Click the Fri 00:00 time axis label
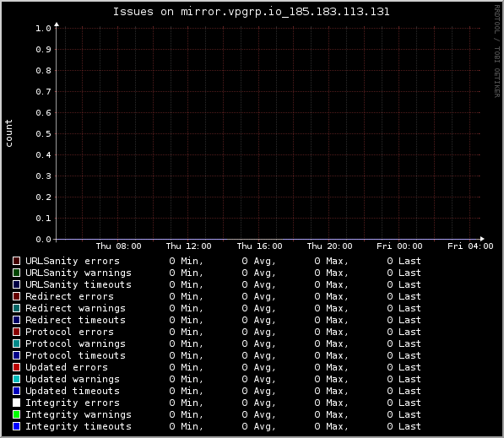Image resolution: width=504 pixels, height=438 pixels. (x=399, y=246)
